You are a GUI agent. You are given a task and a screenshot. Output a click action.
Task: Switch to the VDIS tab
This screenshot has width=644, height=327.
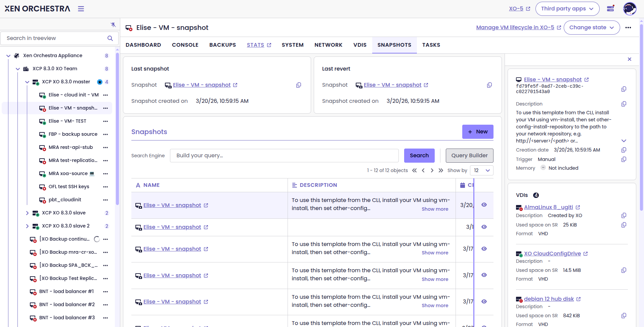pyautogui.click(x=360, y=45)
